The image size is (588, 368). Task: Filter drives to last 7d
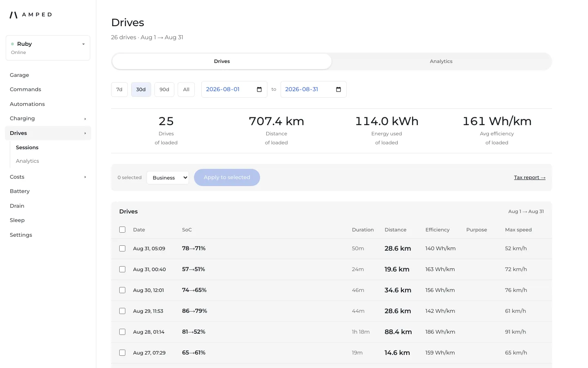click(x=119, y=90)
